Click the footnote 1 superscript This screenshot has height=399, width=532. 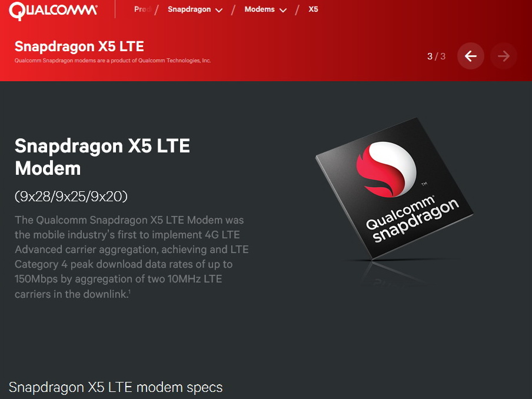coord(129,291)
